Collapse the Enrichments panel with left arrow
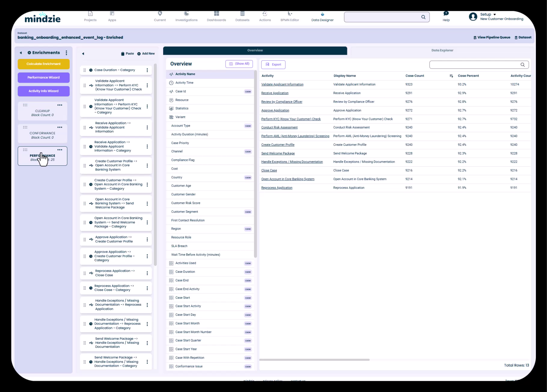This screenshot has height=392, width=547. click(x=21, y=53)
